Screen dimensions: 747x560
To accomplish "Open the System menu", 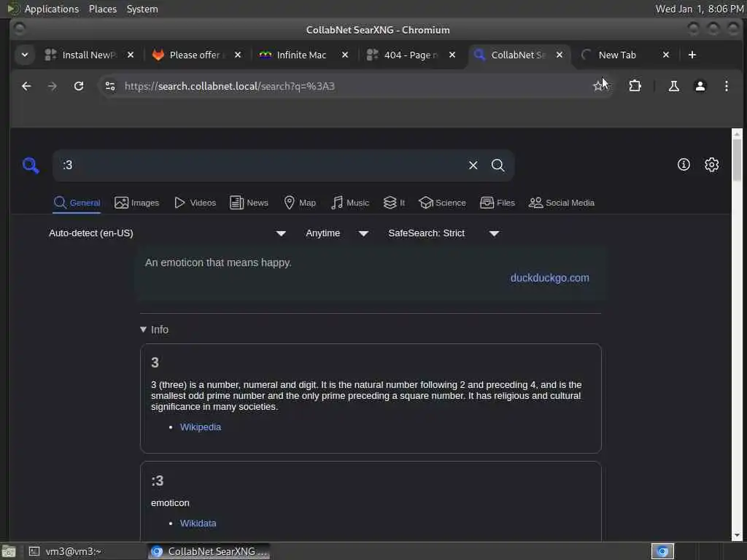I will point(142,9).
